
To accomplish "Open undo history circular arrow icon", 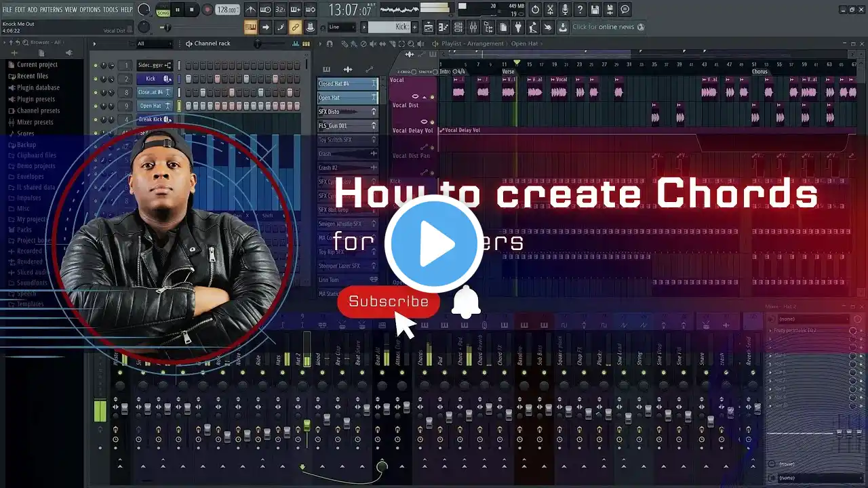I will tap(535, 9).
